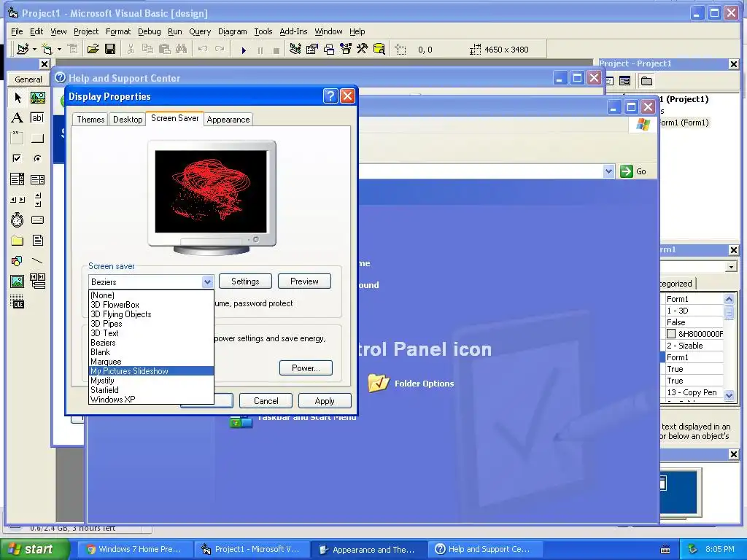The image size is (747, 560).
Task: Select the '13 - Copy Pen' property value
Action: 694,392
